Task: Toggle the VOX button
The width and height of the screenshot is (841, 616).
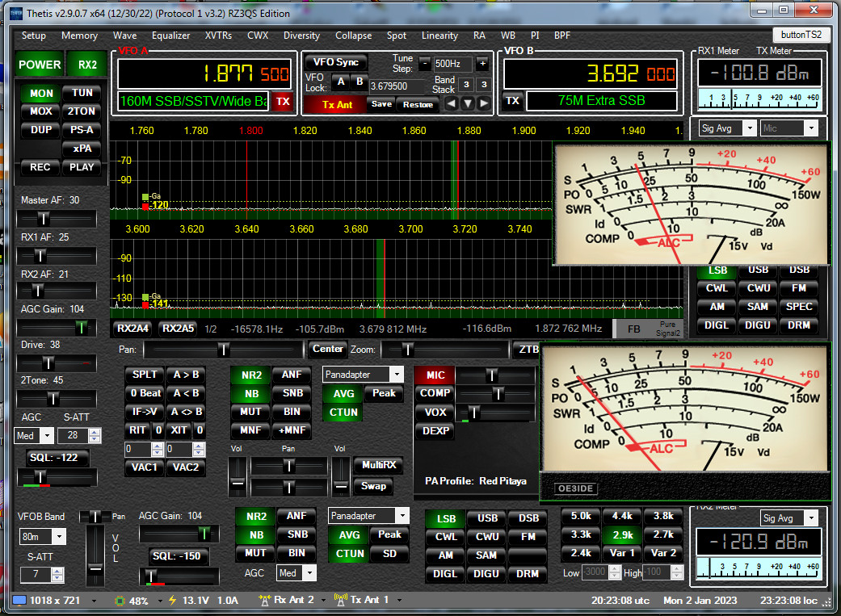Action: coord(435,412)
